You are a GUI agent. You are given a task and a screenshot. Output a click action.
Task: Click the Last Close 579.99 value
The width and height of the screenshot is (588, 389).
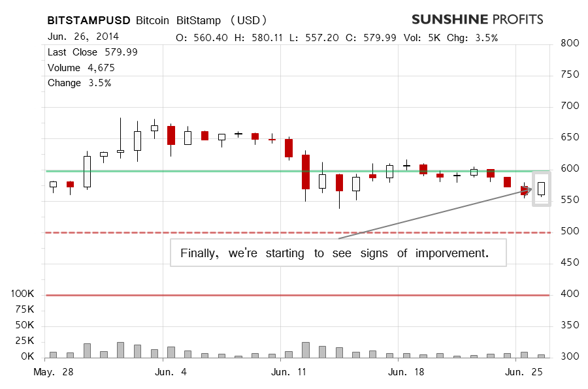93,52
